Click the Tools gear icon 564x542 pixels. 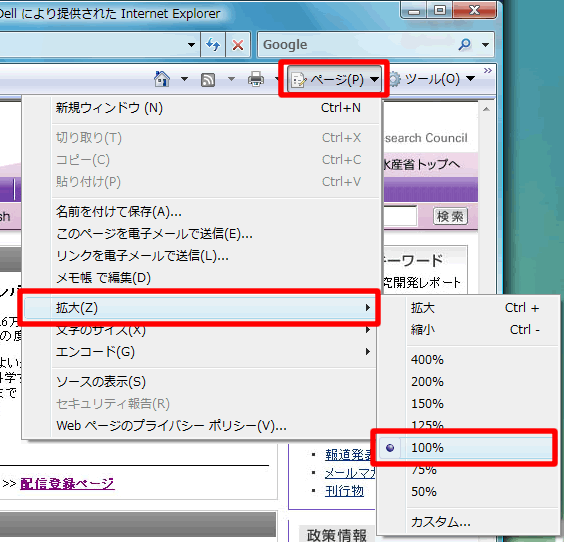click(x=395, y=79)
